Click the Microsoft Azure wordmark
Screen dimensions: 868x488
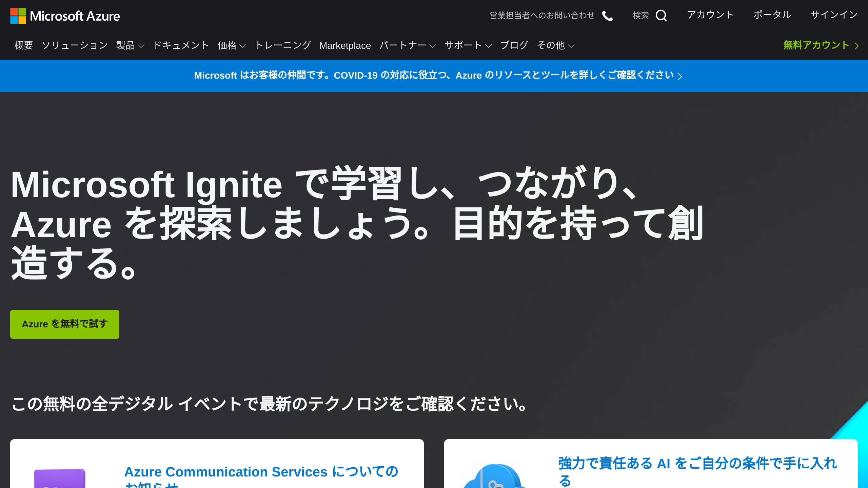[x=75, y=16]
